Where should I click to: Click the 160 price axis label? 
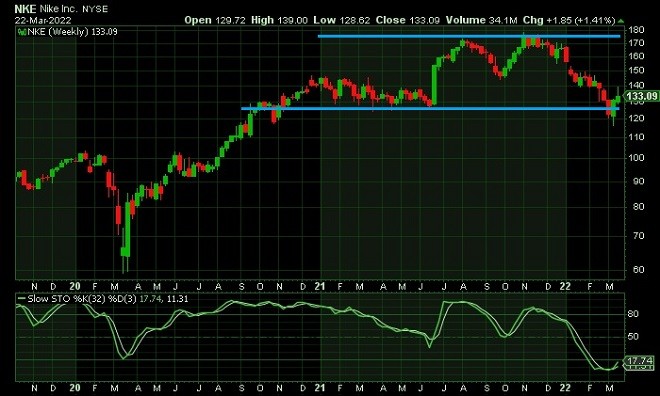[636, 56]
